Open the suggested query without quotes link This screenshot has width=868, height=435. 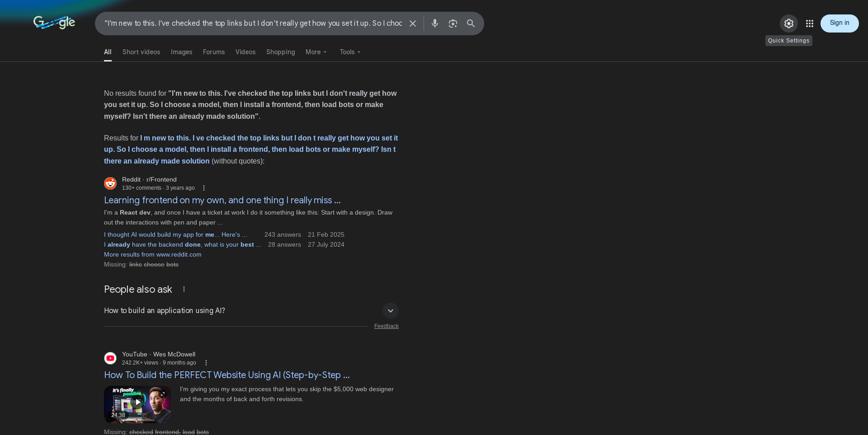coord(251,150)
